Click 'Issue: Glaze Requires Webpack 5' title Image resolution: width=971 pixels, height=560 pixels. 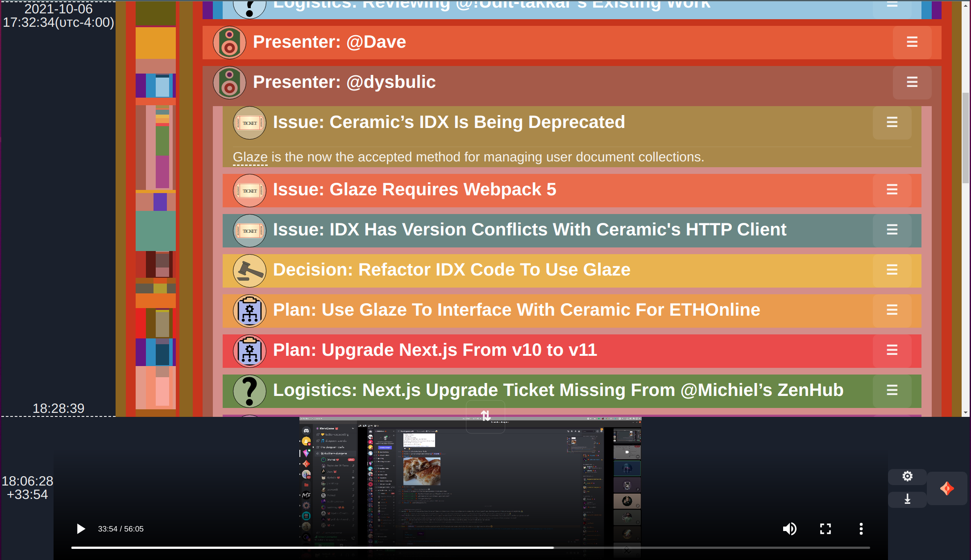tap(415, 189)
